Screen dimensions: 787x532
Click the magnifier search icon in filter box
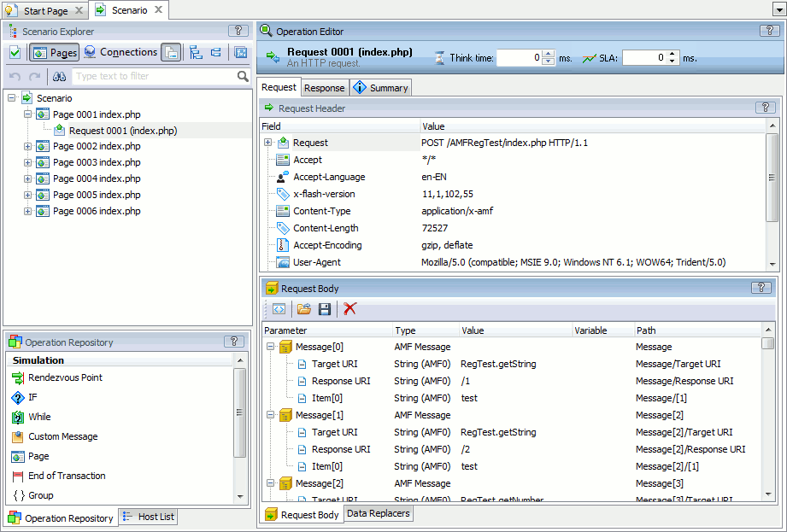243,76
